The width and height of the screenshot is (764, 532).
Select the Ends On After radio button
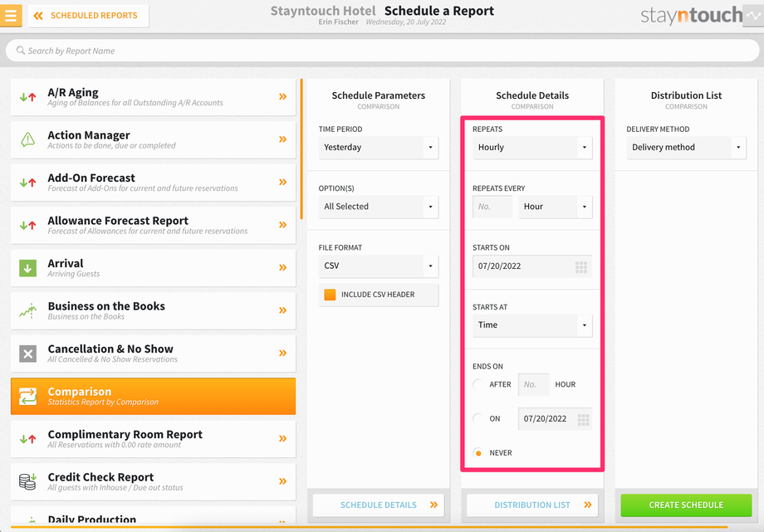pos(478,384)
